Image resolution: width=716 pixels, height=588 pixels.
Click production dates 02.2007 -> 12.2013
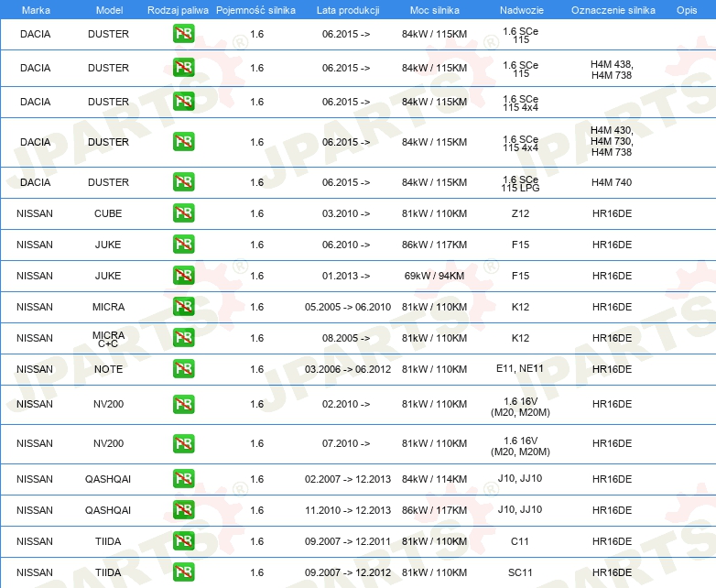(348, 479)
